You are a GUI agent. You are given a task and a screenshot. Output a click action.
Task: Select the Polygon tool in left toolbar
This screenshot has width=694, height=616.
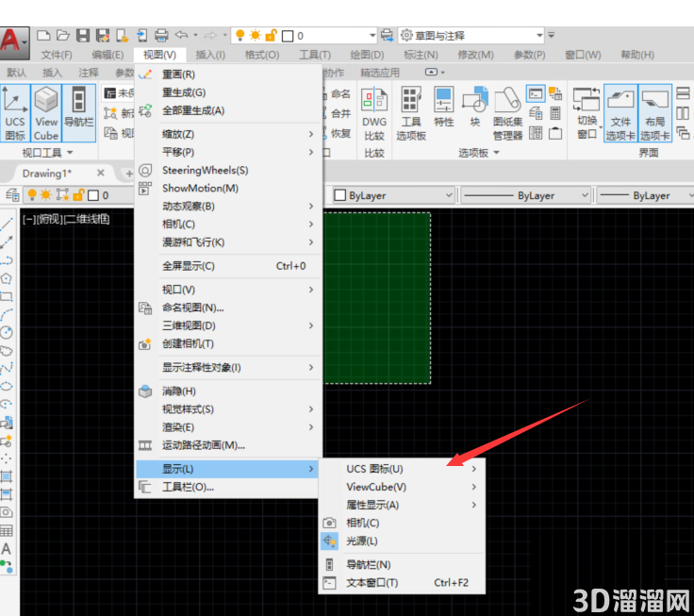point(7,278)
